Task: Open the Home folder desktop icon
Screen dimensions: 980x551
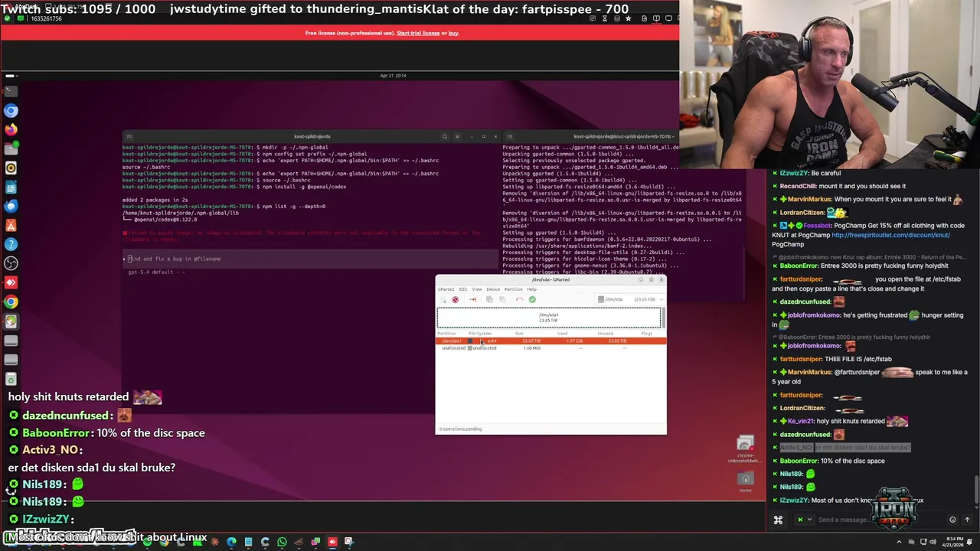Action: click(x=745, y=481)
